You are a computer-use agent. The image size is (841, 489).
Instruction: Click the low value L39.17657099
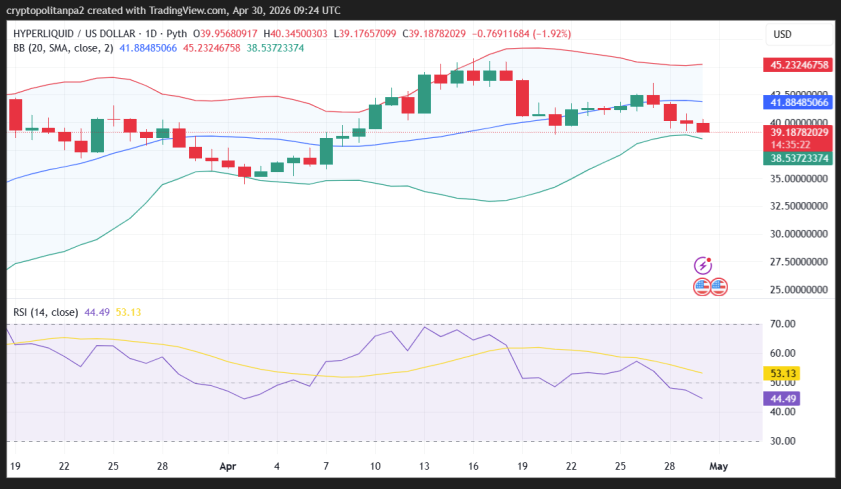(x=365, y=34)
